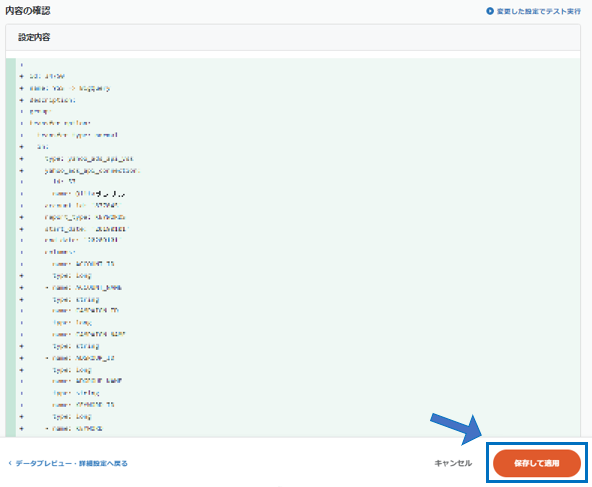Click plus marker beside the id line
The image size is (592, 487).
point(22,76)
